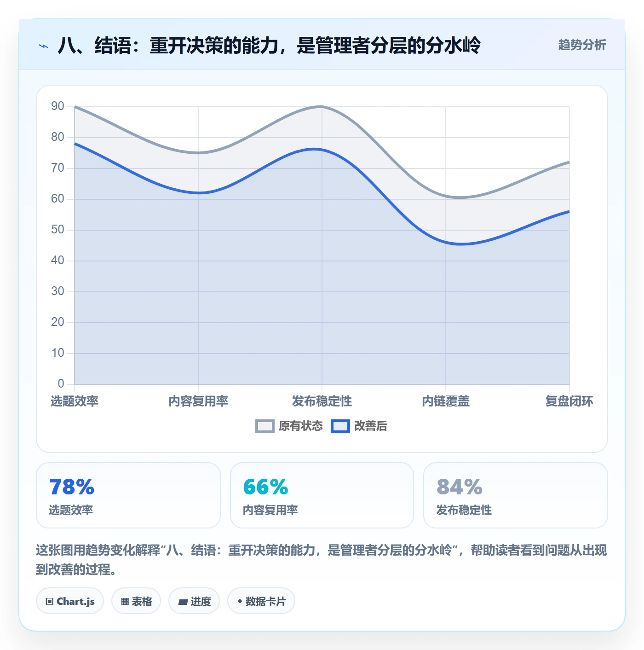The height and width of the screenshot is (650, 644).
Task: Click the y-axis value 50
Action: [x=57, y=230]
